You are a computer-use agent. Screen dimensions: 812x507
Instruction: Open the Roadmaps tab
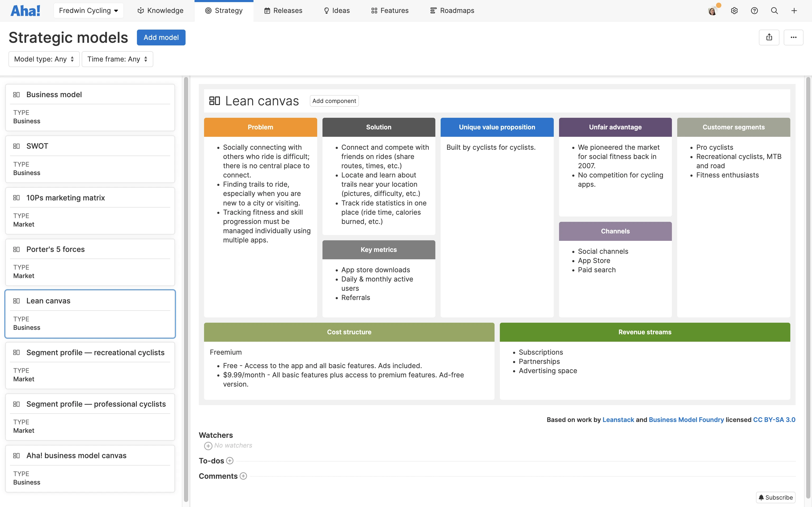(452, 11)
